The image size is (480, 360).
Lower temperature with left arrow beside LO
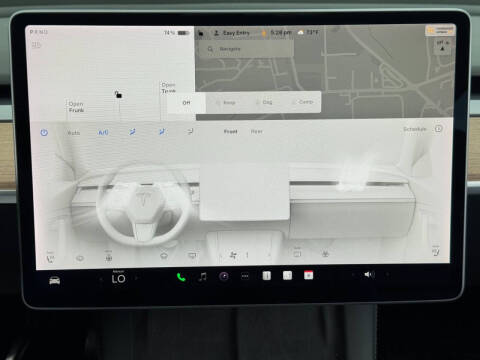(101, 279)
